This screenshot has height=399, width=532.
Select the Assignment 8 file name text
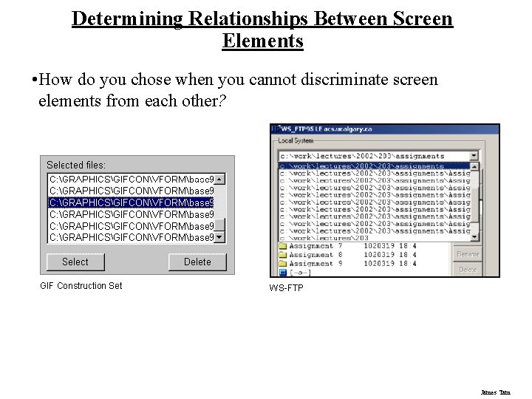316,255
